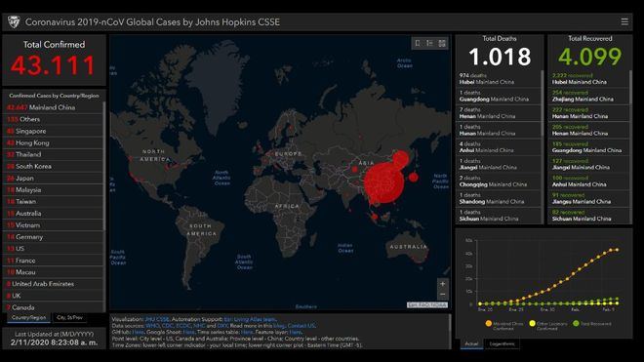Select United Arab Emirates in the list
Screen dimensions: 644x362
coord(53,284)
